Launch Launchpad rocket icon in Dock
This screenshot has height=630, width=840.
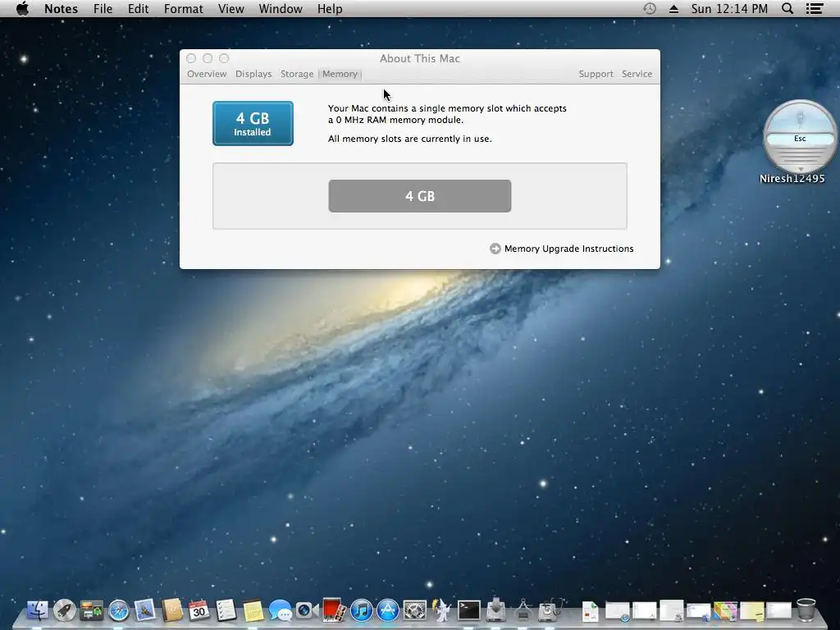(x=64, y=610)
